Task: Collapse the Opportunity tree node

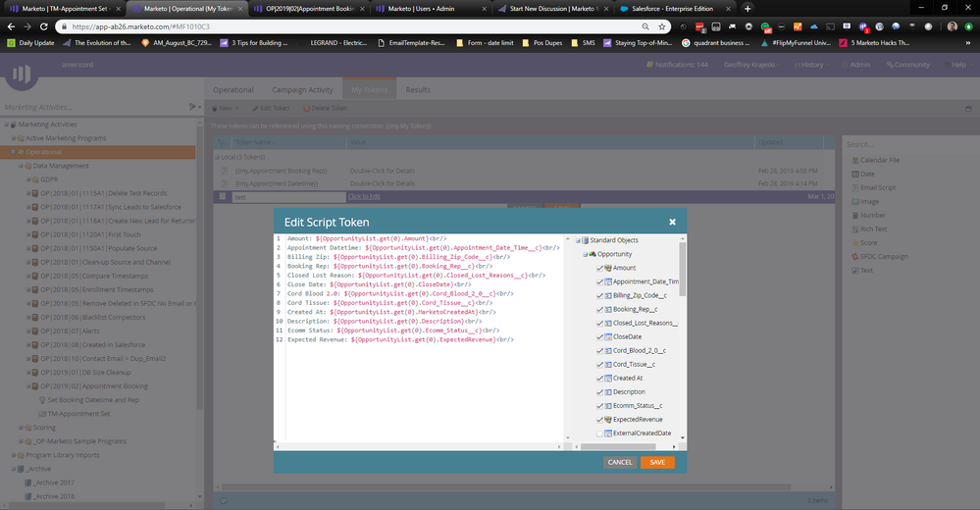Action: (x=586, y=254)
